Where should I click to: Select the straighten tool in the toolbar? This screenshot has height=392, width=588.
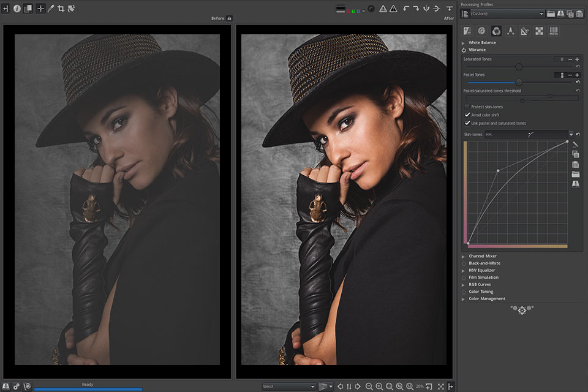point(71,9)
